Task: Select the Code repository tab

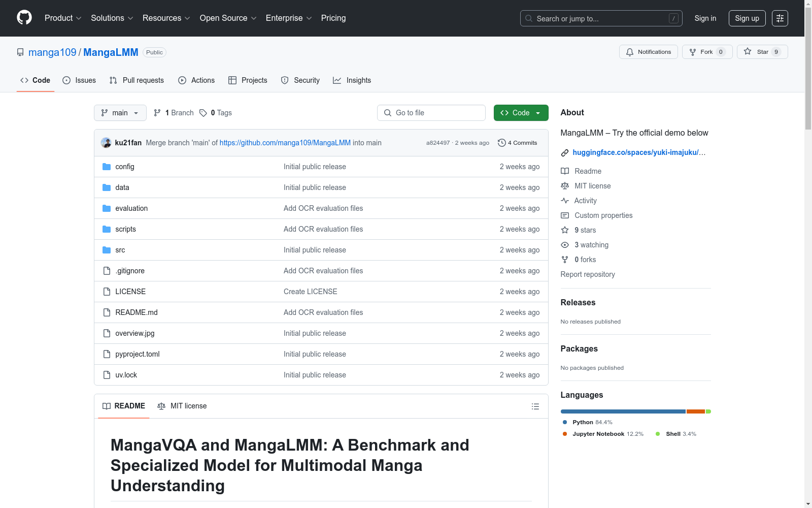Action: tap(36, 80)
